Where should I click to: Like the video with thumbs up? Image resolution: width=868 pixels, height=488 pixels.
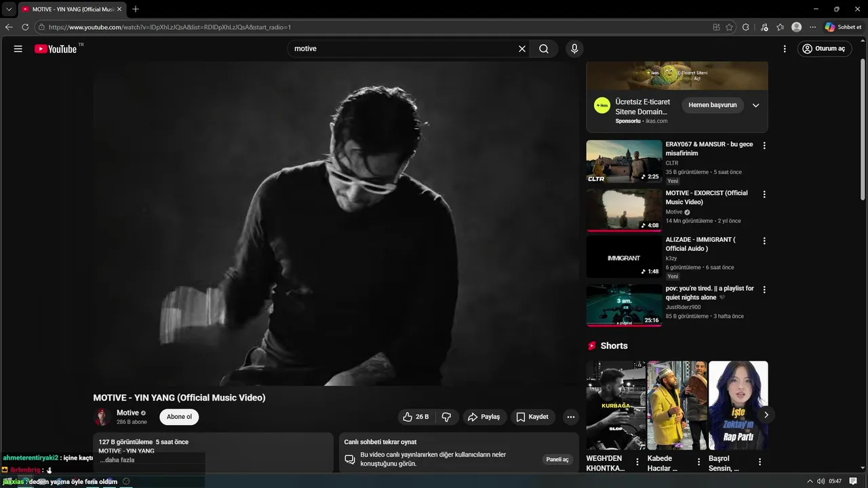[416, 417]
